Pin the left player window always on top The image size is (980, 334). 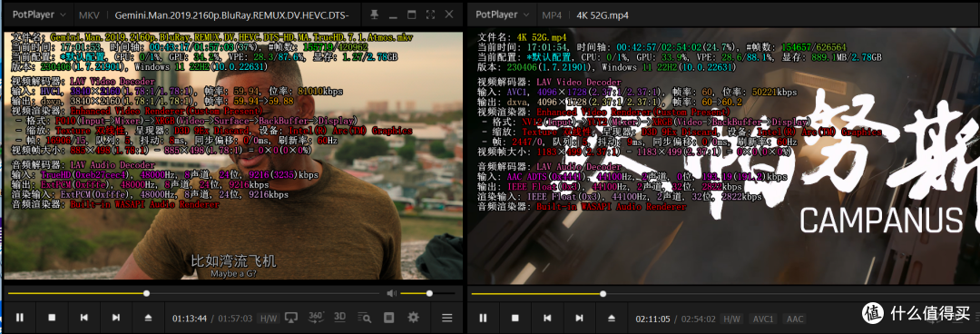pyautogui.click(x=374, y=15)
